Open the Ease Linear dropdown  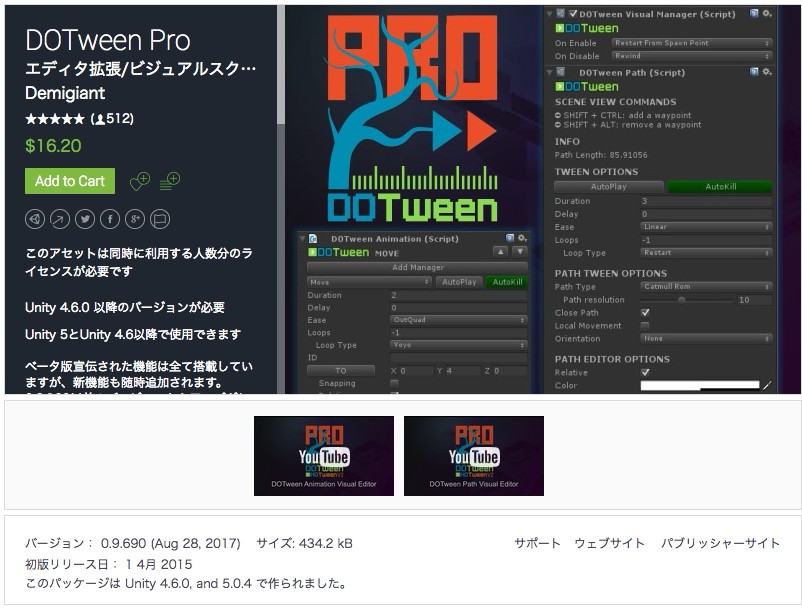pyautogui.click(x=706, y=227)
